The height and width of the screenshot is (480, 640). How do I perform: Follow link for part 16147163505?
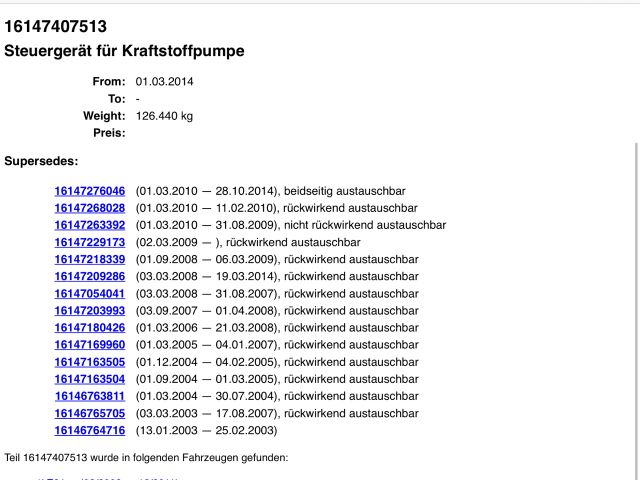tap(90, 362)
